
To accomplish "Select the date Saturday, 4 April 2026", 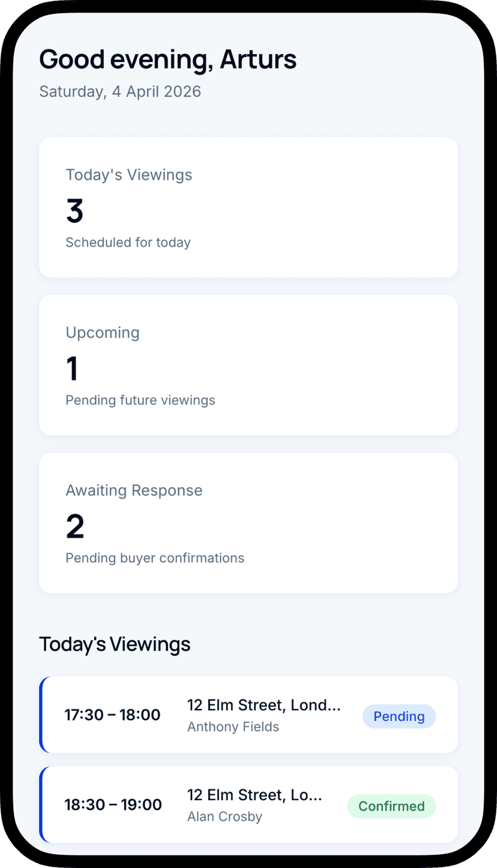I will (x=120, y=91).
